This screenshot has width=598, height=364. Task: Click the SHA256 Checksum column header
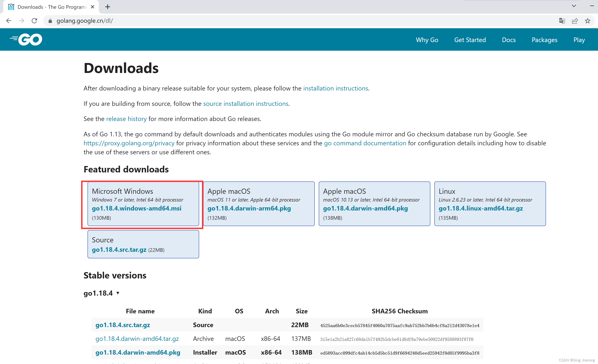(x=399, y=311)
